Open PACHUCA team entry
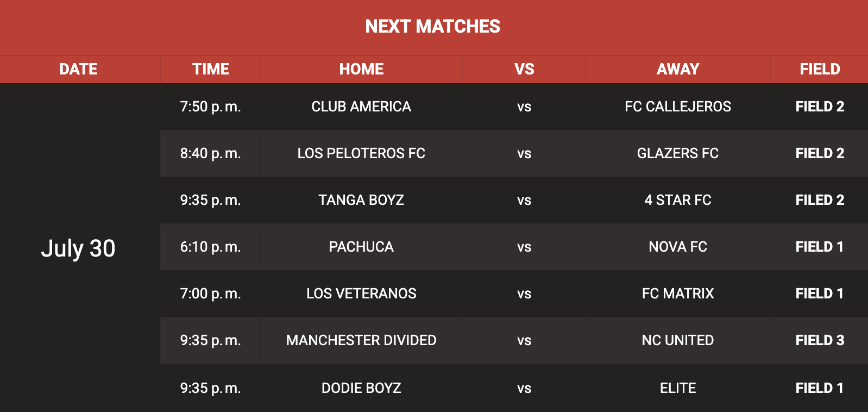868x412 pixels. pos(361,247)
